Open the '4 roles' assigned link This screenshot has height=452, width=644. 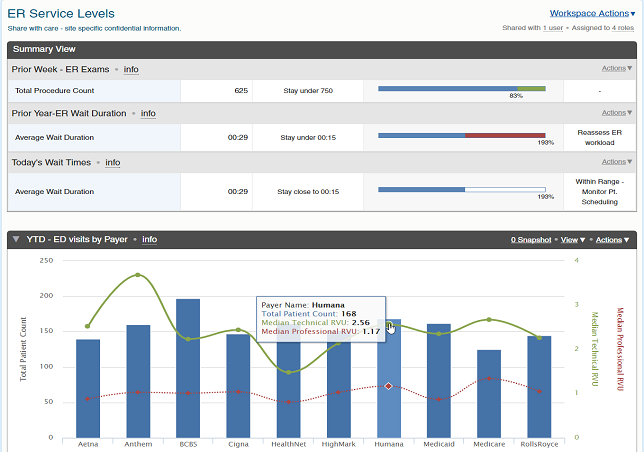622,28
